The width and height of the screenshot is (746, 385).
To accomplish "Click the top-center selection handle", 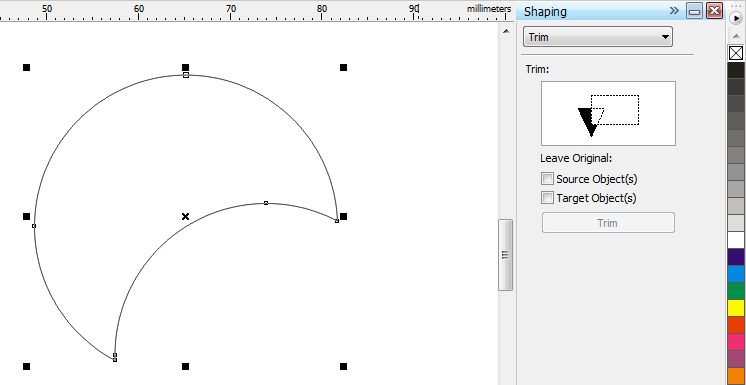I will pyautogui.click(x=186, y=68).
